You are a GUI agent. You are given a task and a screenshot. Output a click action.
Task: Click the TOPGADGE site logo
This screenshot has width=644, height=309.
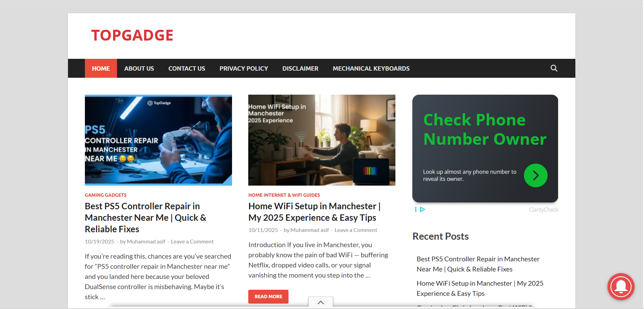pos(132,35)
